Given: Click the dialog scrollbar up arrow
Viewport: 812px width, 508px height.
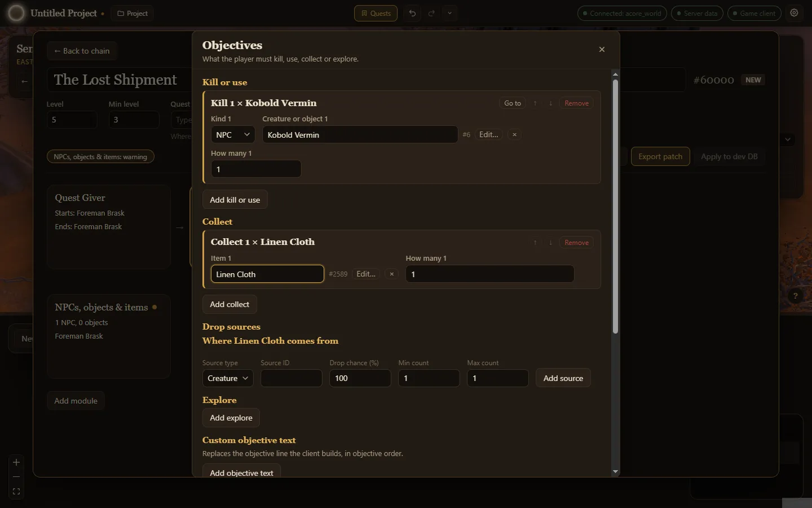Looking at the screenshot, I should tap(615, 75).
